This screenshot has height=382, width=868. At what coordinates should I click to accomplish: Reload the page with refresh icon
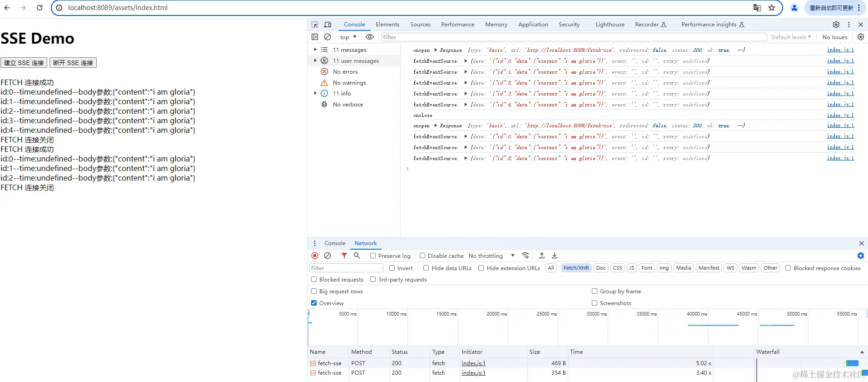coord(40,8)
